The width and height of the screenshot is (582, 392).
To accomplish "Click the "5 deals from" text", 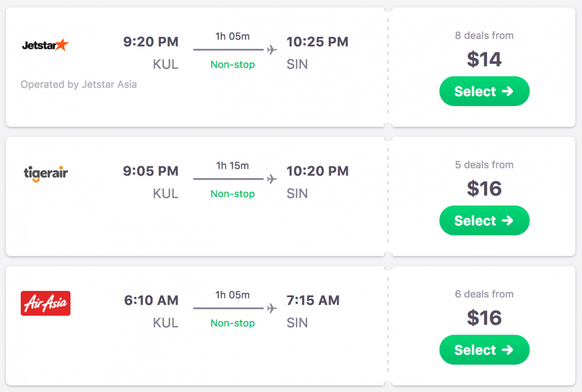I will 484,165.
